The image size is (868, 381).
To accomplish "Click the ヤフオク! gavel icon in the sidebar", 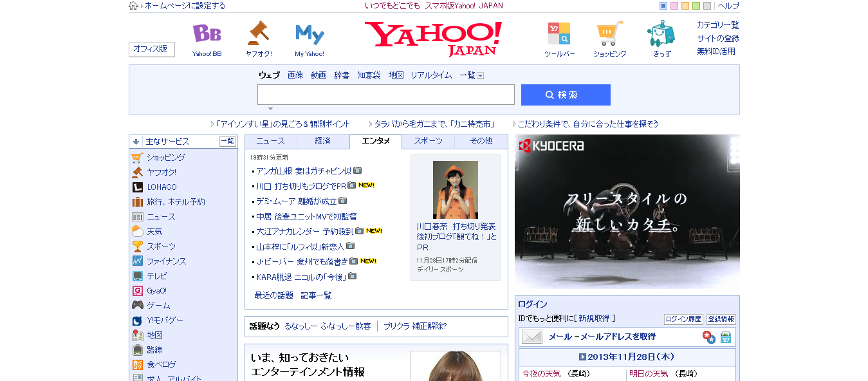I will click(x=137, y=172).
